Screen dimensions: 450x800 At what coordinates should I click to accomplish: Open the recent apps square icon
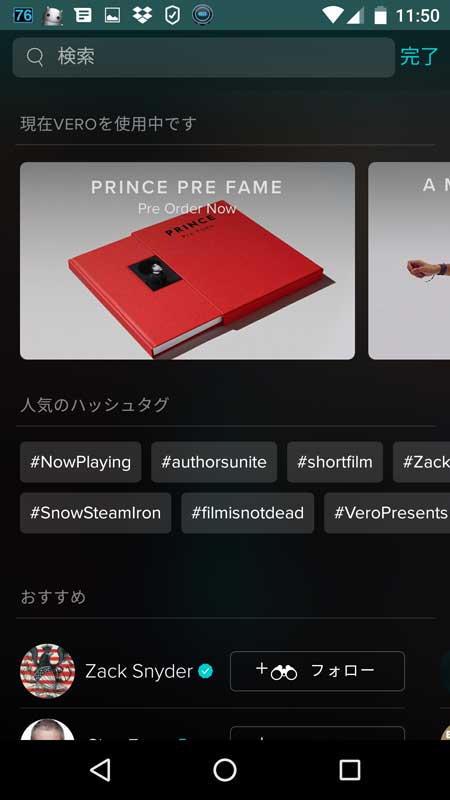coord(350,770)
